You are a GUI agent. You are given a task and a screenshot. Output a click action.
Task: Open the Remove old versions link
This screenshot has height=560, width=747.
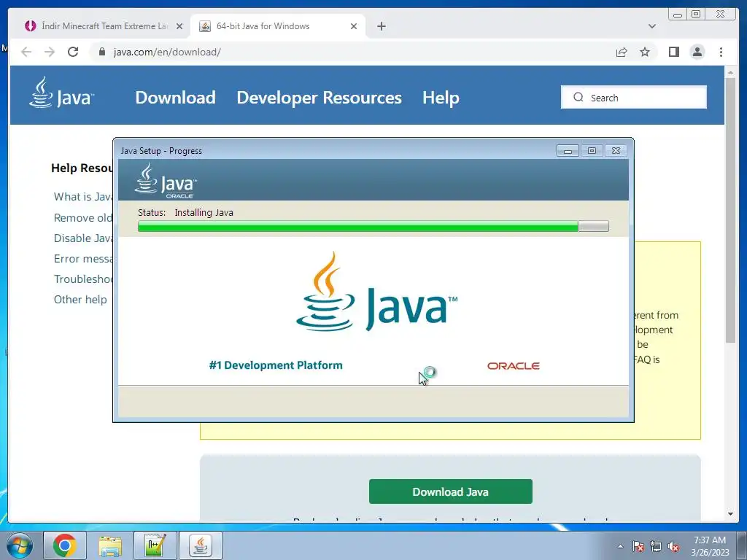(83, 217)
